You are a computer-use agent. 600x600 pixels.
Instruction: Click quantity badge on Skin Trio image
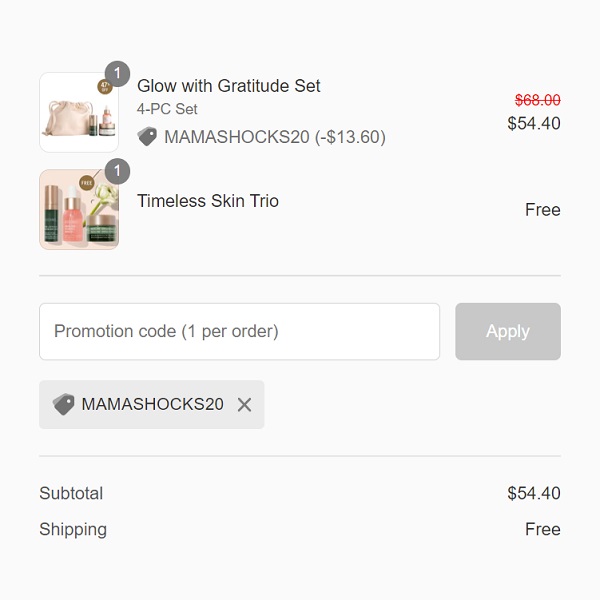coord(117,171)
